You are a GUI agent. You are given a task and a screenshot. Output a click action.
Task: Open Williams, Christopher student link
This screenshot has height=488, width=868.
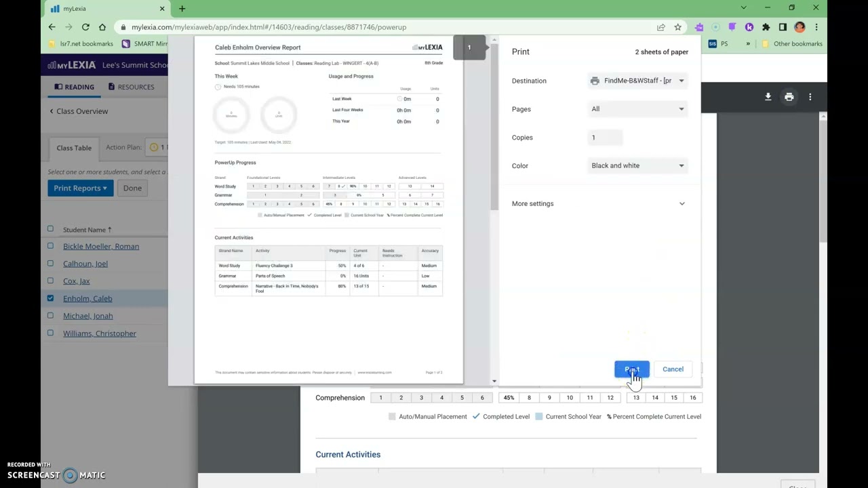point(100,333)
